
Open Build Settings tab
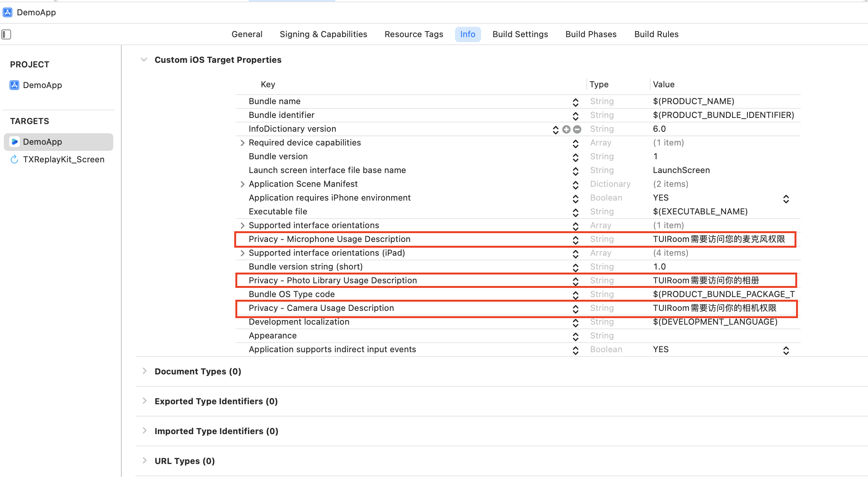(520, 34)
